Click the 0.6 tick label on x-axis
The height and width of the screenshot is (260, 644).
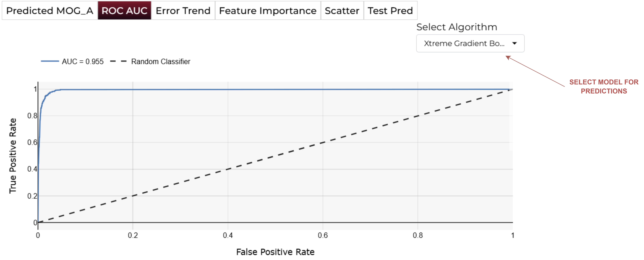click(322, 235)
